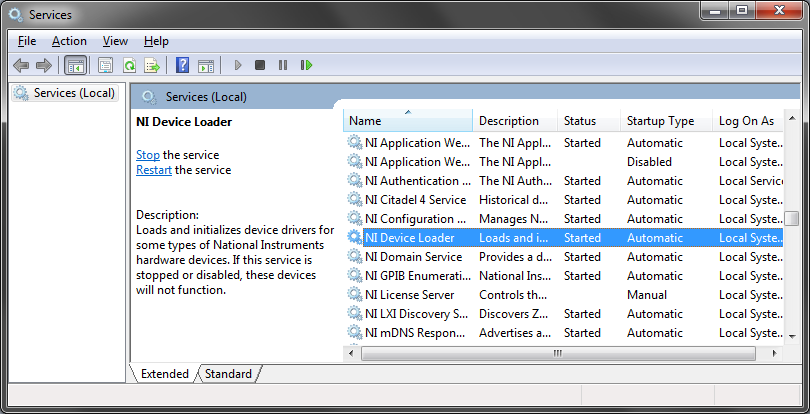
Task: Click the Manual startup type cell
Action: click(647, 295)
